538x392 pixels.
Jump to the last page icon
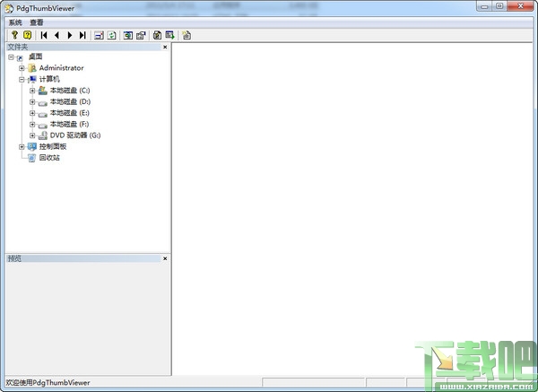click(82, 35)
